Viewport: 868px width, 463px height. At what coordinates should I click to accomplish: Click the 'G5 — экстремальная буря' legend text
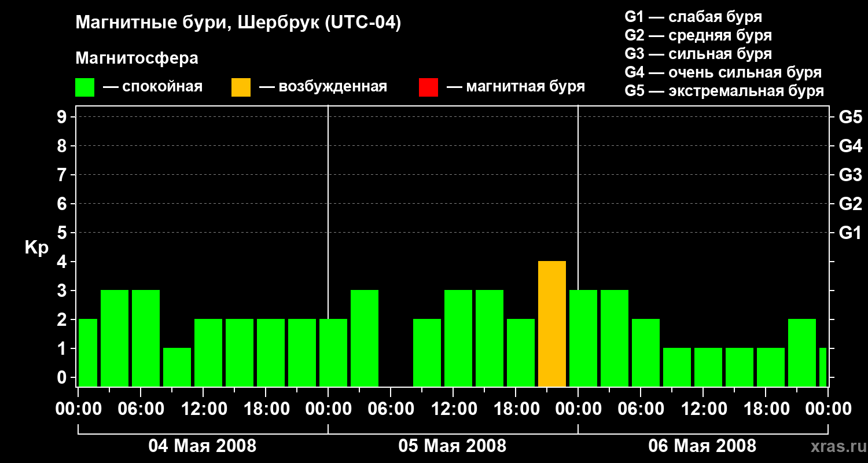tap(724, 91)
